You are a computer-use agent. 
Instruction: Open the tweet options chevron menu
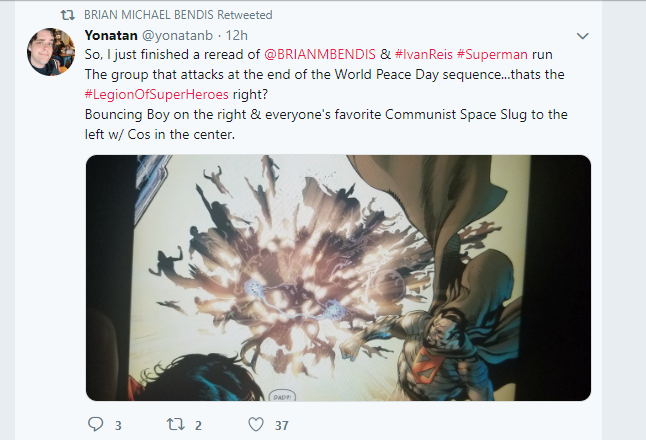pos(582,36)
